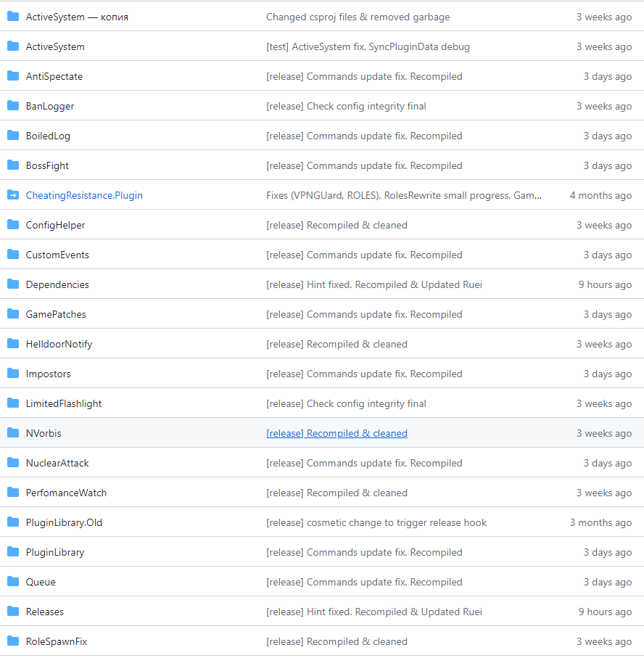Open the 'ActiveSystem — копия' folder
This screenshot has width=644, height=658.
coord(77,17)
